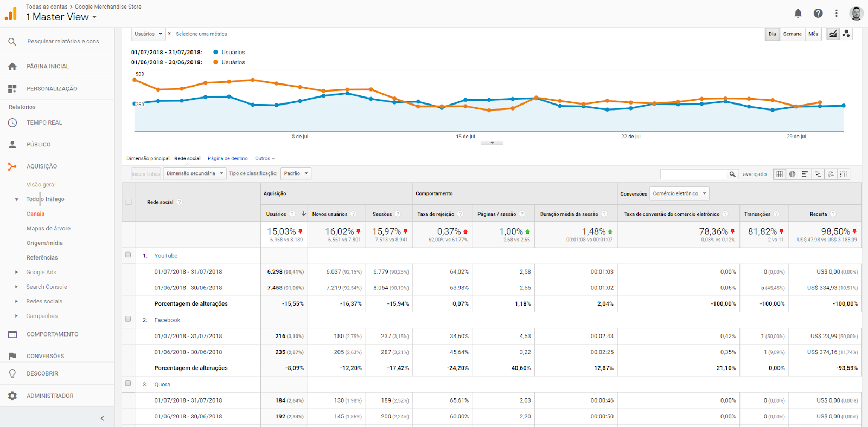Open Visão geral under Aquisição
The image size is (868, 427).
coord(41,185)
